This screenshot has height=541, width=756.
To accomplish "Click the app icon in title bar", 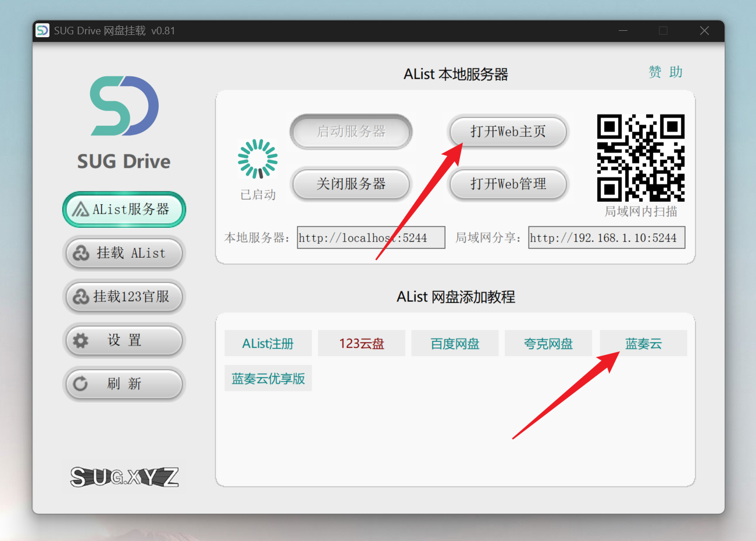I will tap(42, 31).
